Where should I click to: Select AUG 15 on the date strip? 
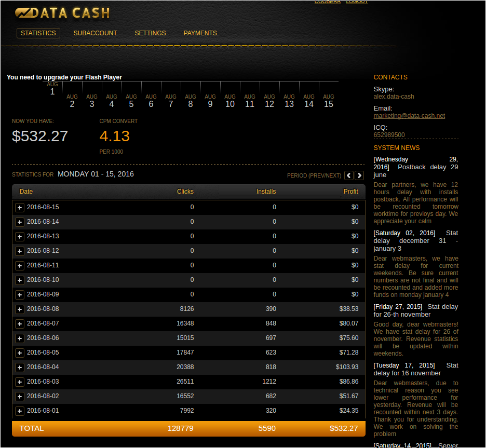click(329, 101)
